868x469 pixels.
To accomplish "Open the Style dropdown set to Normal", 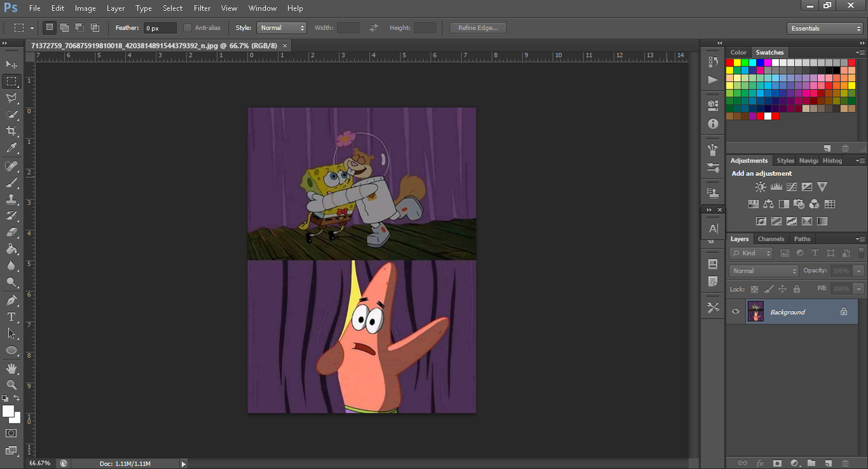I will (282, 28).
